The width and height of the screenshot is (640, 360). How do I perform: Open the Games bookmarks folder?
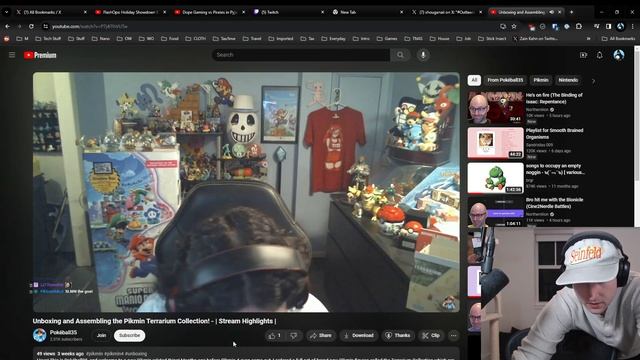[x=387, y=39]
